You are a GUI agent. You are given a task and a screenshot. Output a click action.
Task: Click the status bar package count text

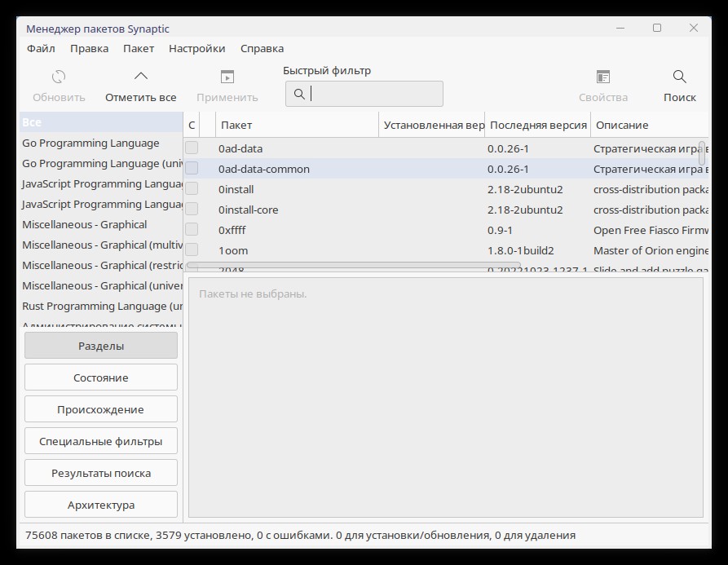[x=300, y=536]
